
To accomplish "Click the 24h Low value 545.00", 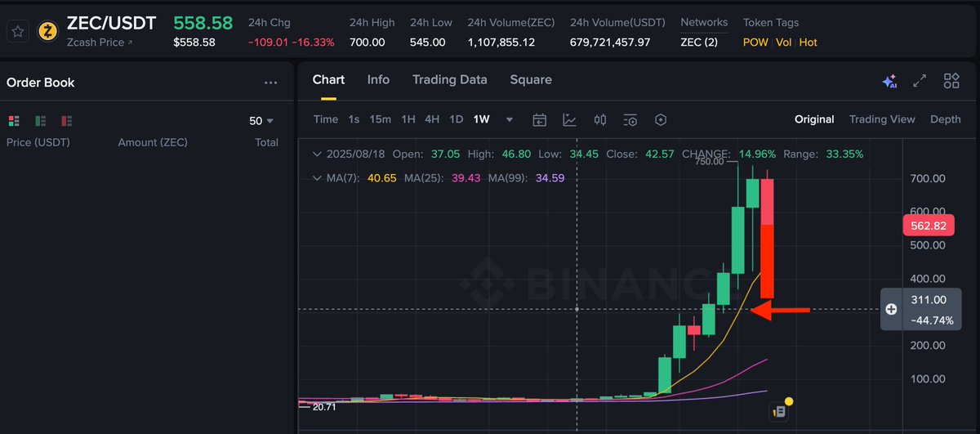I will [428, 42].
